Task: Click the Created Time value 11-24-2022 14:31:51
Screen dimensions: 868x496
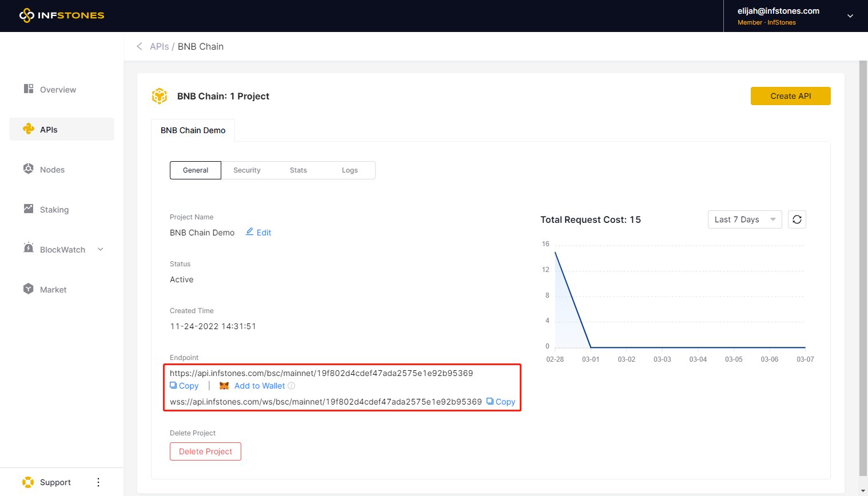Action: [213, 326]
